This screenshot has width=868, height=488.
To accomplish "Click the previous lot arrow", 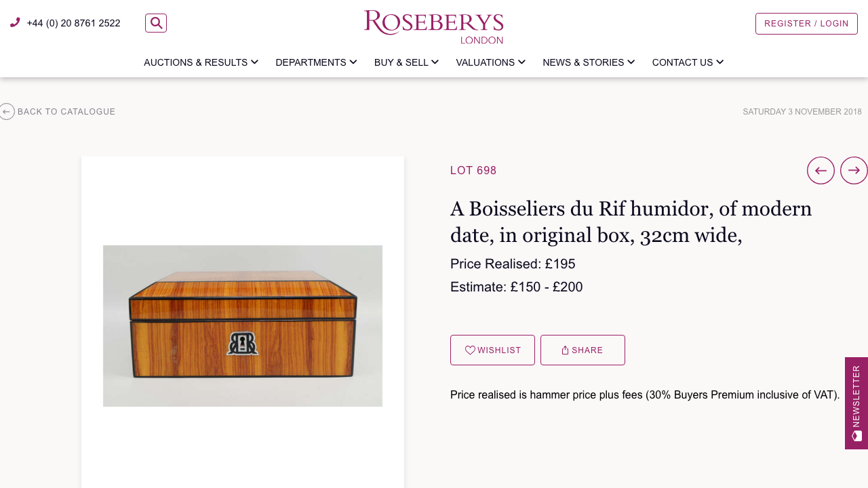I will pos(821,169).
